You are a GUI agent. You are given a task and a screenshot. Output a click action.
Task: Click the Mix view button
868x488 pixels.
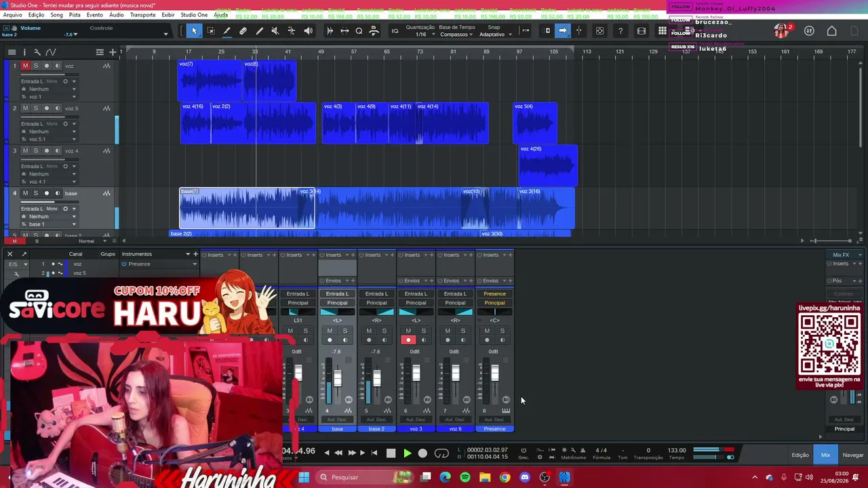pos(825,455)
